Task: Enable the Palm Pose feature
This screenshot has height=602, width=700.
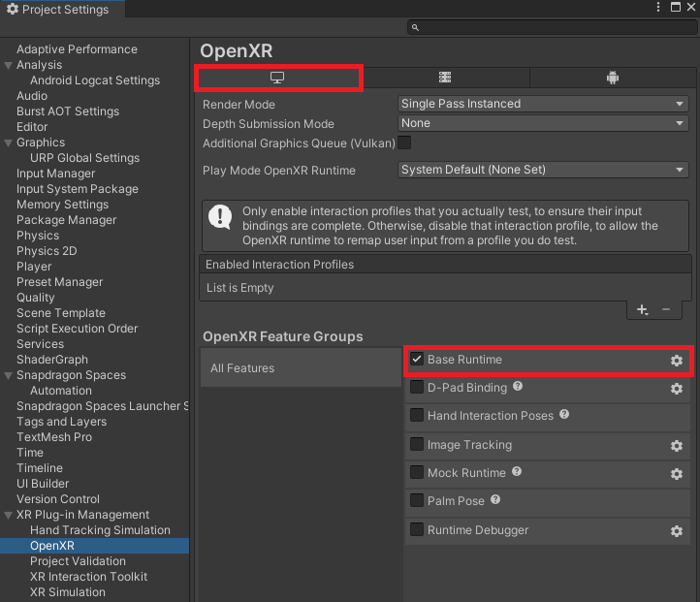Action: point(417,500)
